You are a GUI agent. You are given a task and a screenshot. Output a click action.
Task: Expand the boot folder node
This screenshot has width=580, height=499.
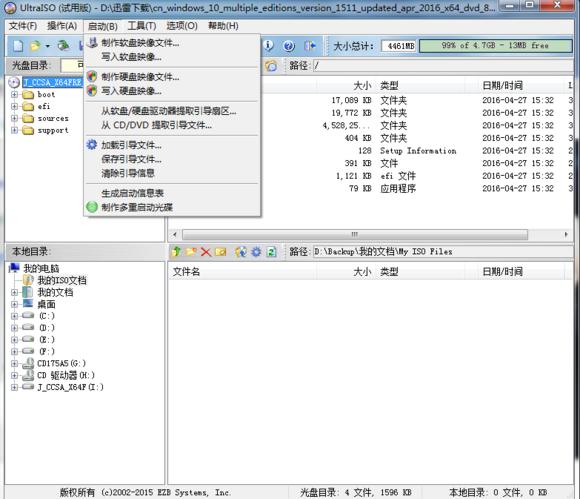tap(14, 95)
